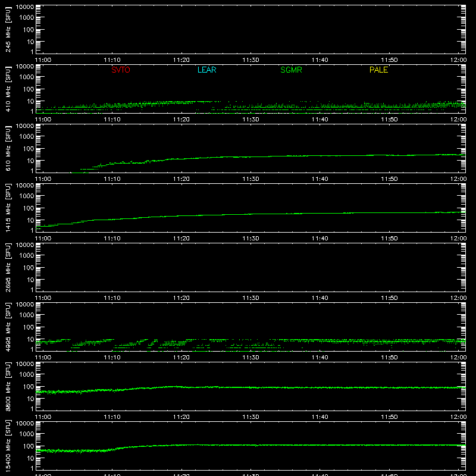Select the 4995 MHz [SFU] axis label
476x476 pixels.
8,327
